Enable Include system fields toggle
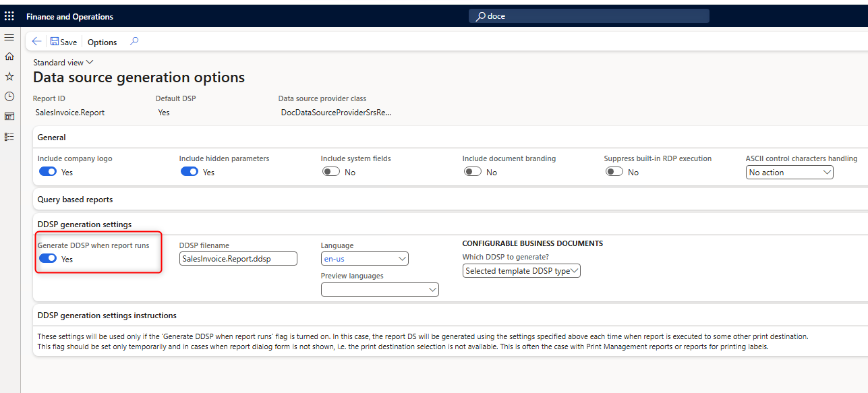The height and width of the screenshot is (393, 868). point(331,172)
